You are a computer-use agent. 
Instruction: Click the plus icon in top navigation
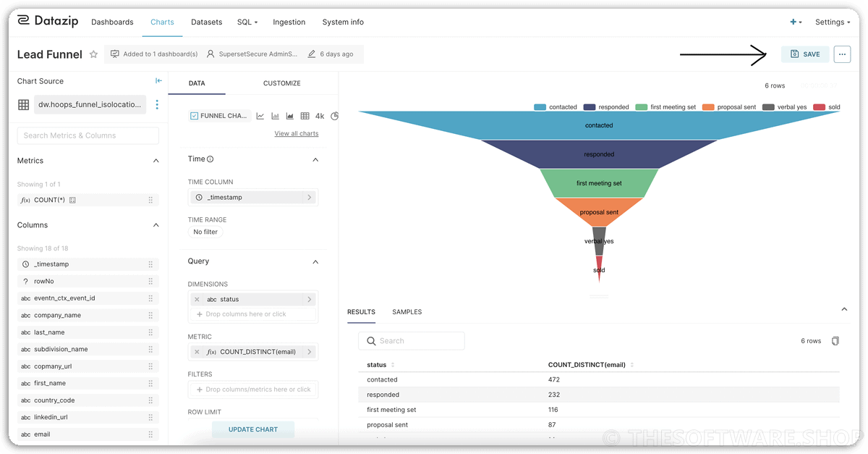click(x=795, y=22)
